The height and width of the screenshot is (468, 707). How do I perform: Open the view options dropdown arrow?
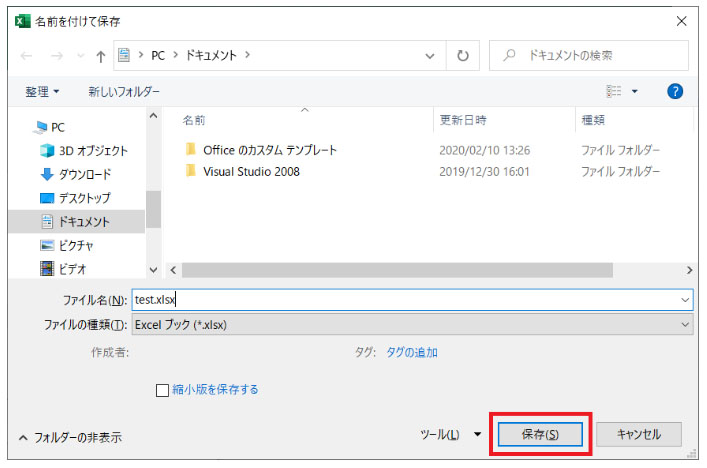(634, 92)
